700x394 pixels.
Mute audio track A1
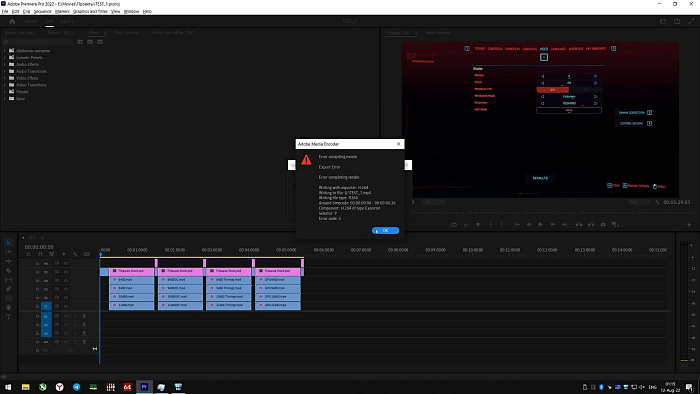(65, 316)
